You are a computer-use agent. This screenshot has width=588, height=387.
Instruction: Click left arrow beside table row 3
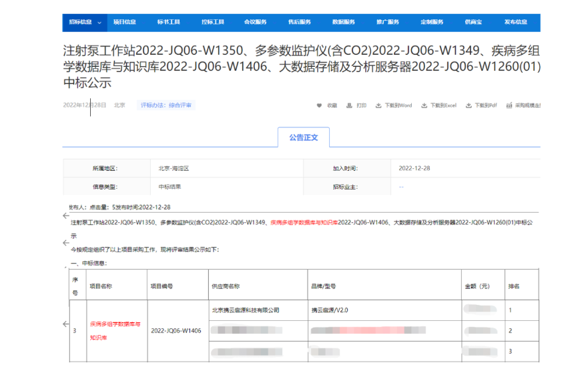click(x=65, y=324)
